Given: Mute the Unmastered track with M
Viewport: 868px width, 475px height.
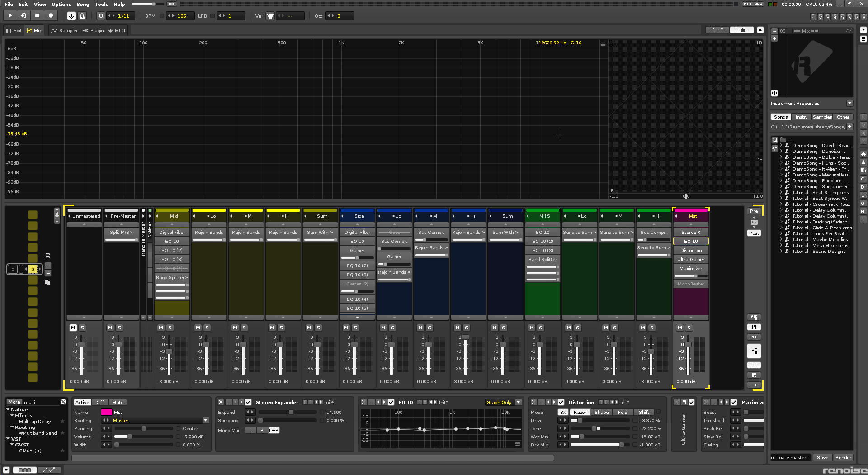Looking at the screenshot, I should tap(73, 328).
